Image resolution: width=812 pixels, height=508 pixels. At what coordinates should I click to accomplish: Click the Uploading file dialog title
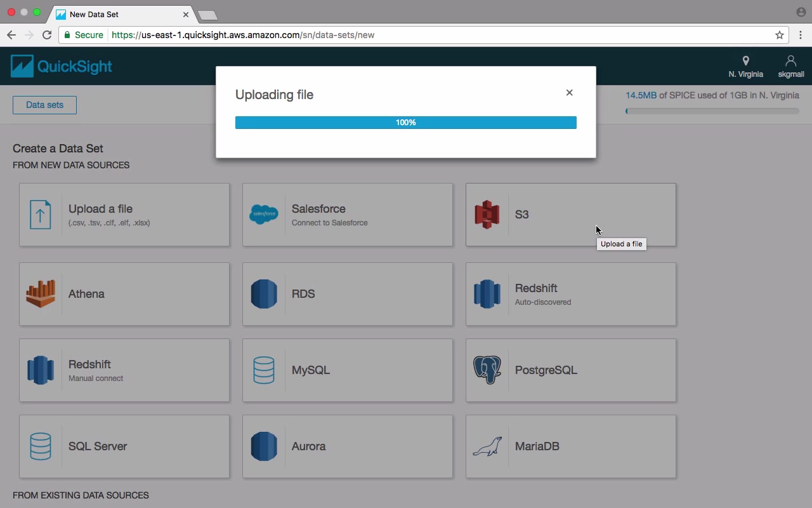click(274, 95)
